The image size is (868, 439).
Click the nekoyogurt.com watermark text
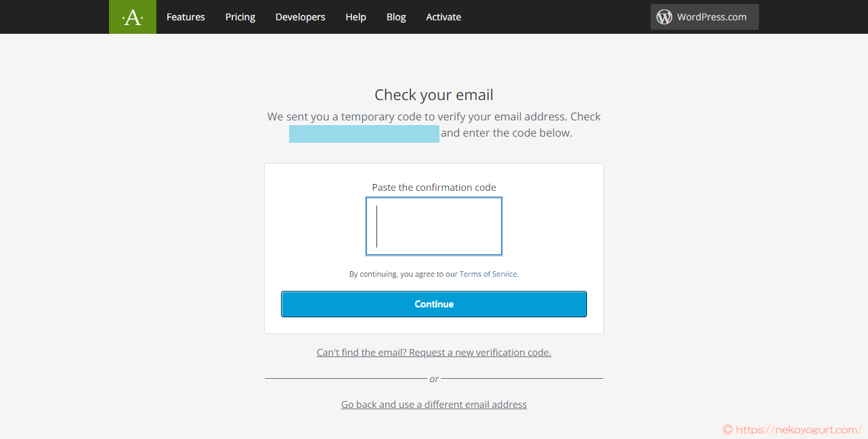click(x=792, y=430)
